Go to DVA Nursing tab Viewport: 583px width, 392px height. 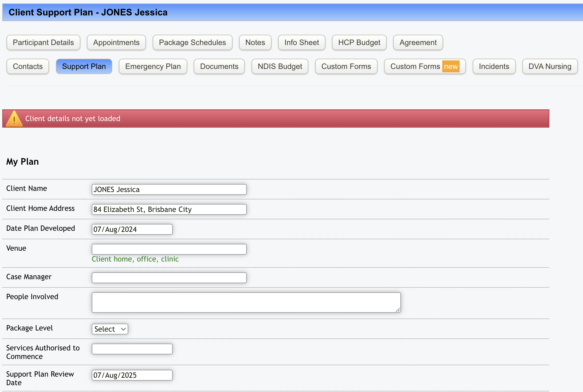point(550,66)
